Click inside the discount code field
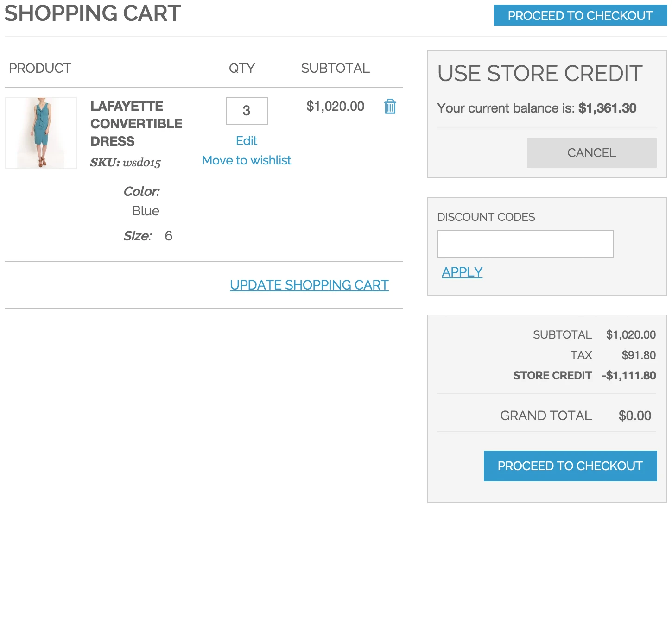The height and width of the screenshot is (630, 672). point(525,244)
